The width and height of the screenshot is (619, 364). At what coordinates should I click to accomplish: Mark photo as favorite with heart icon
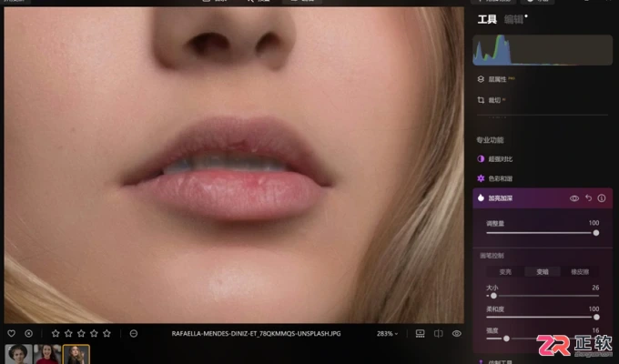click(x=12, y=334)
